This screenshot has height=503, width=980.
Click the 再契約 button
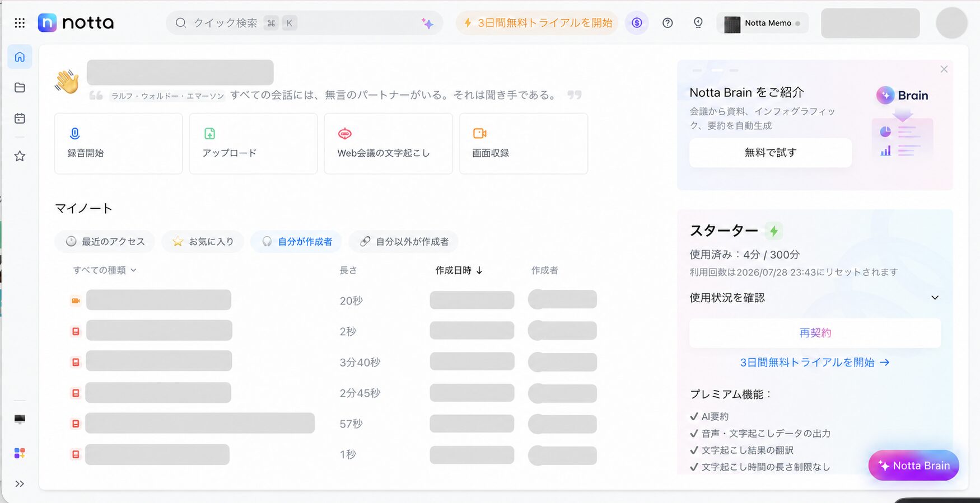pos(815,333)
